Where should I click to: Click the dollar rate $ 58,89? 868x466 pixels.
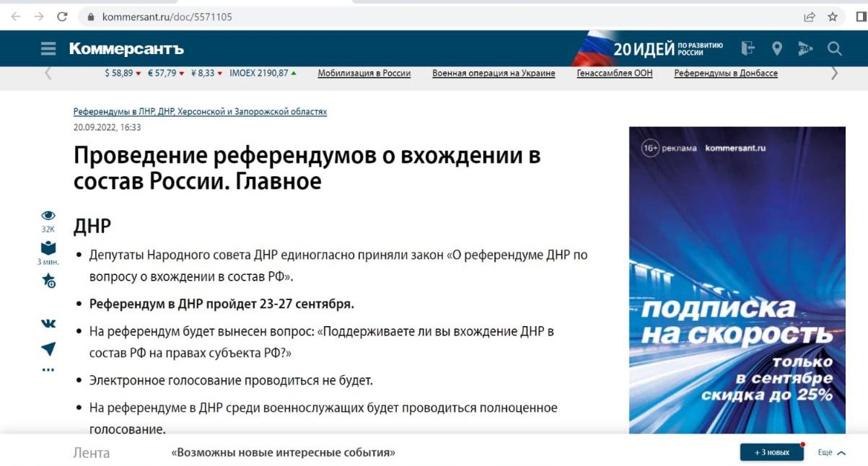pos(123,73)
